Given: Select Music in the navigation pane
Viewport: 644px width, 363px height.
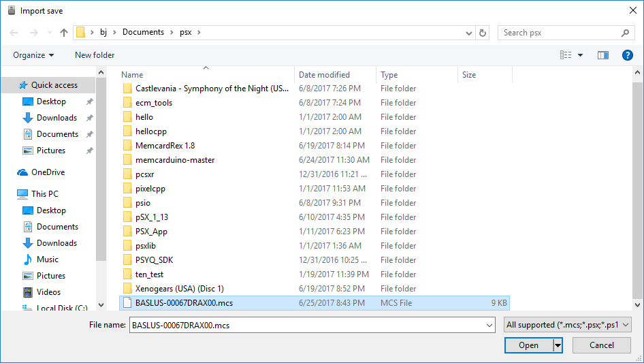Looking at the screenshot, I should point(48,259).
